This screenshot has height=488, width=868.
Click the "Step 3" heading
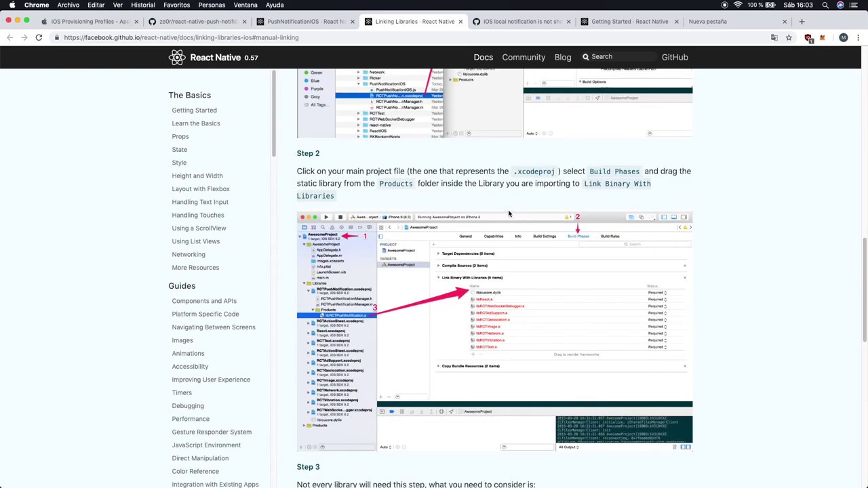point(308,467)
